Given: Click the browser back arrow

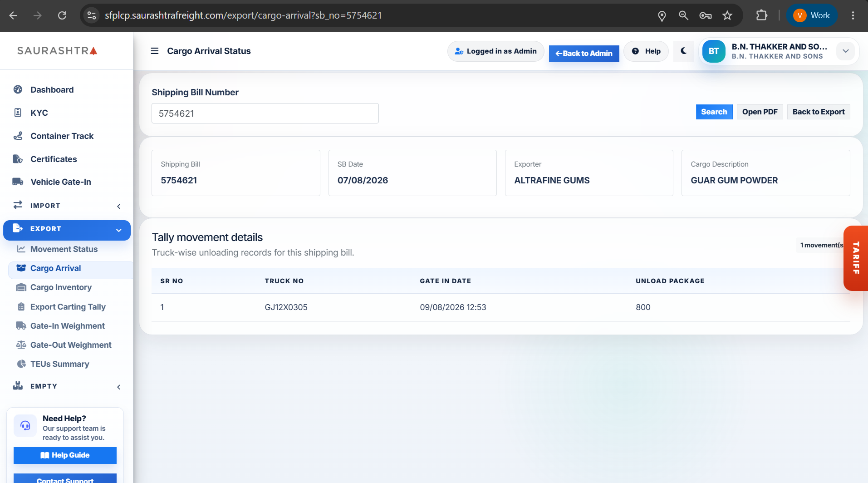Looking at the screenshot, I should click(13, 15).
